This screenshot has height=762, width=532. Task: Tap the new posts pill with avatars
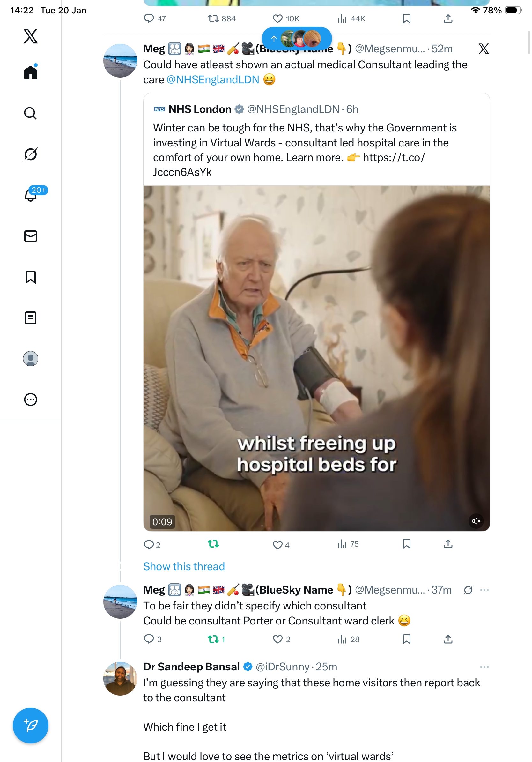297,39
